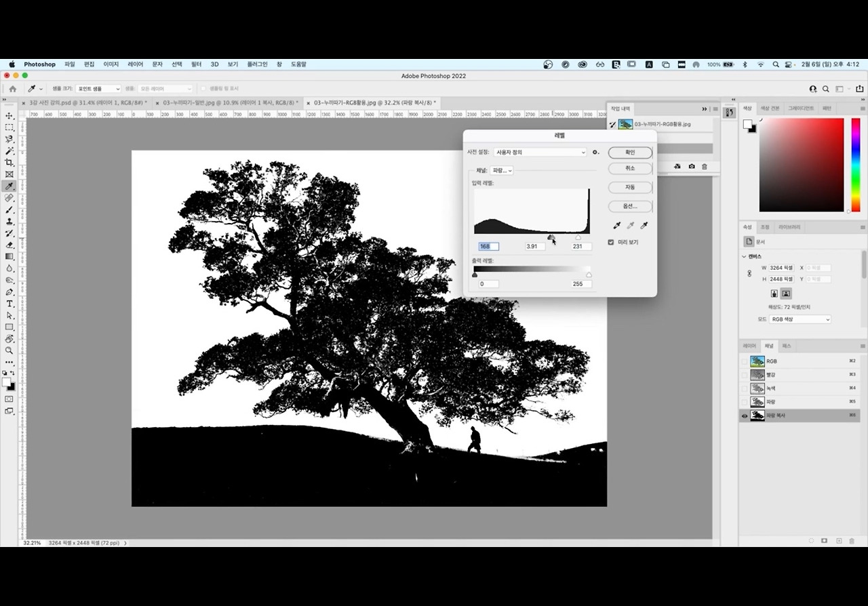Hide the 파랑 복사 channel
This screenshot has height=606, width=868.
click(x=745, y=416)
